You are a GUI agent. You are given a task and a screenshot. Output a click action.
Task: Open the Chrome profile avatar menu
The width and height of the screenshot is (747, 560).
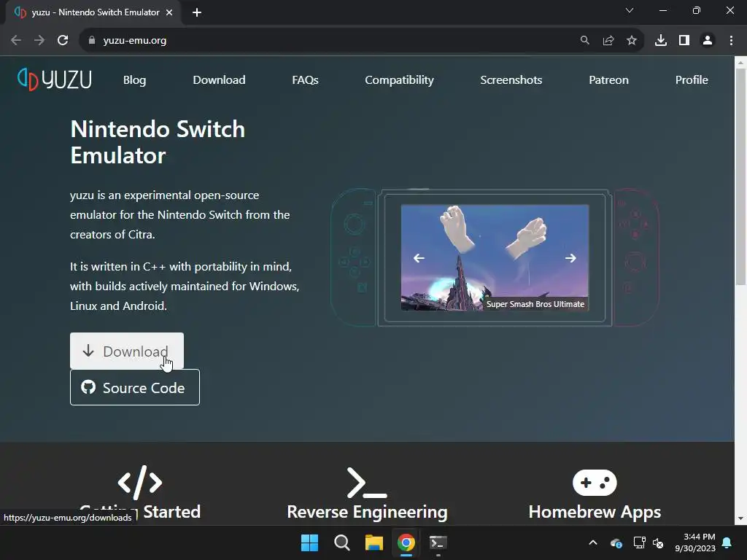708,41
